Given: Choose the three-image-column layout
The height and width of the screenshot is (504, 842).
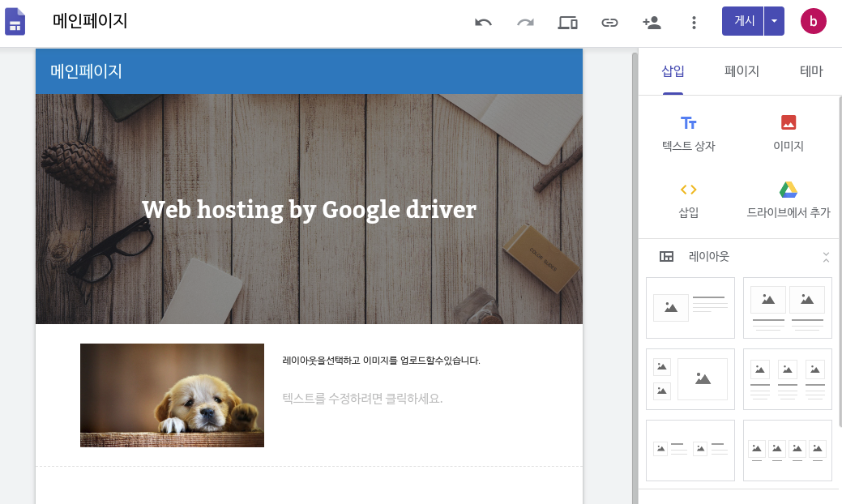Looking at the screenshot, I should pyautogui.click(x=787, y=379).
